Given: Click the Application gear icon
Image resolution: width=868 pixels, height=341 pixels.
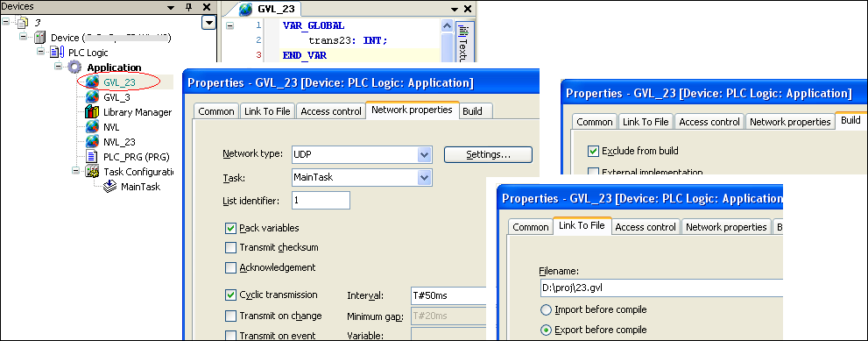Looking at the screenshot, I should tap(74, 67).
